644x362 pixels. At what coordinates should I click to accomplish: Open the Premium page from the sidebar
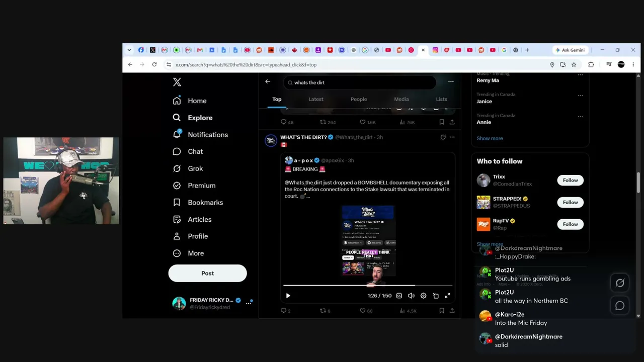(x=194, y=186)
